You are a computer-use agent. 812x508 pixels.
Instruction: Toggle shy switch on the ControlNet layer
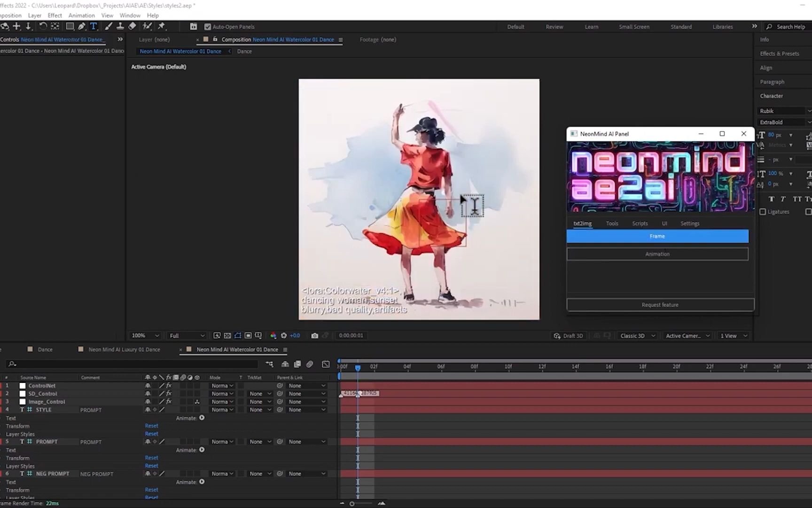tap(148, 386)
